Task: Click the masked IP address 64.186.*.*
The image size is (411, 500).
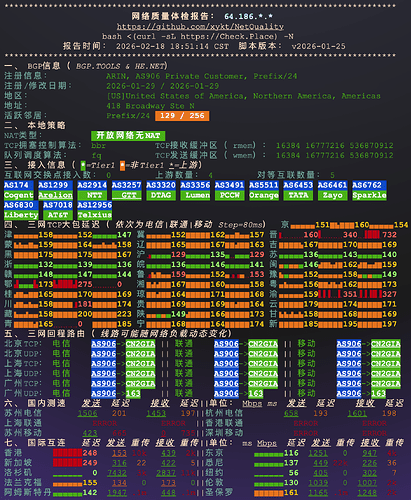Action: [249, 16]
